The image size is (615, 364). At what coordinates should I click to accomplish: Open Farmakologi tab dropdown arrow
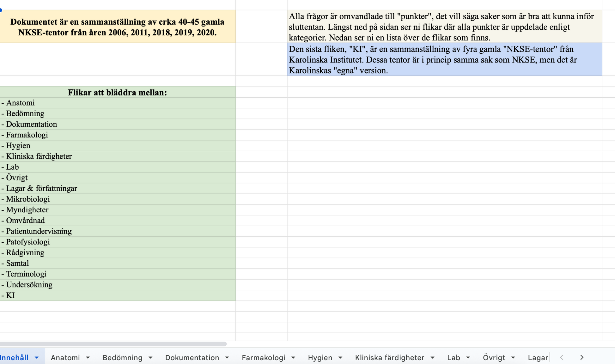293,358
